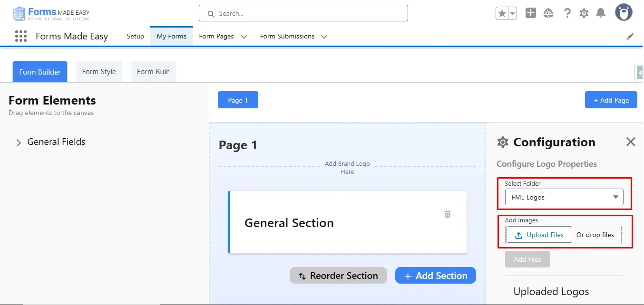Click the Add Page button
Viewport: 644px width, 305px height.
coord(611,100)
